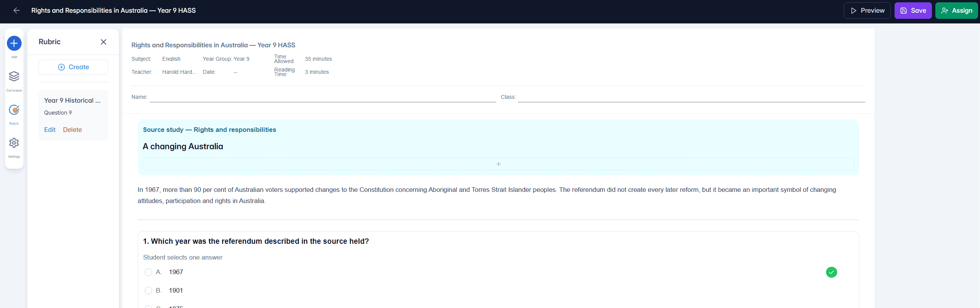Edit the Year 9 Historical rubric
Screen dimensions: 980x308
(x=50, y=130)
